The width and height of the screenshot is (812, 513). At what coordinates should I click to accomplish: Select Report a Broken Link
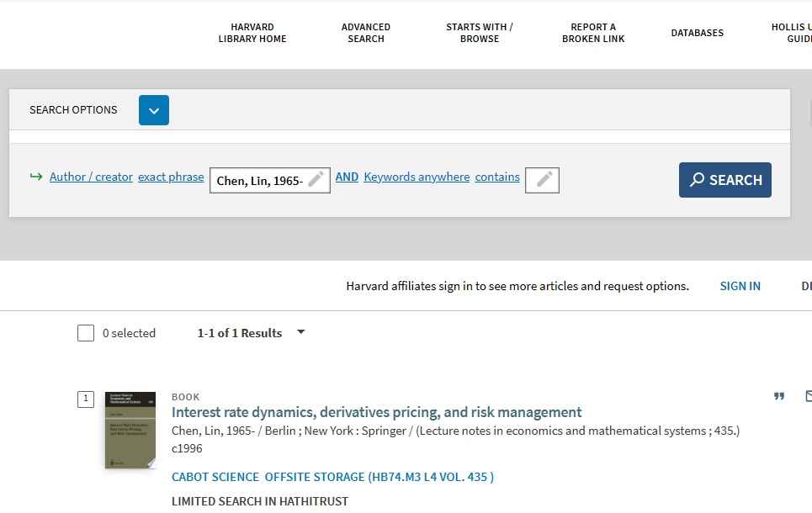(593, 33)
